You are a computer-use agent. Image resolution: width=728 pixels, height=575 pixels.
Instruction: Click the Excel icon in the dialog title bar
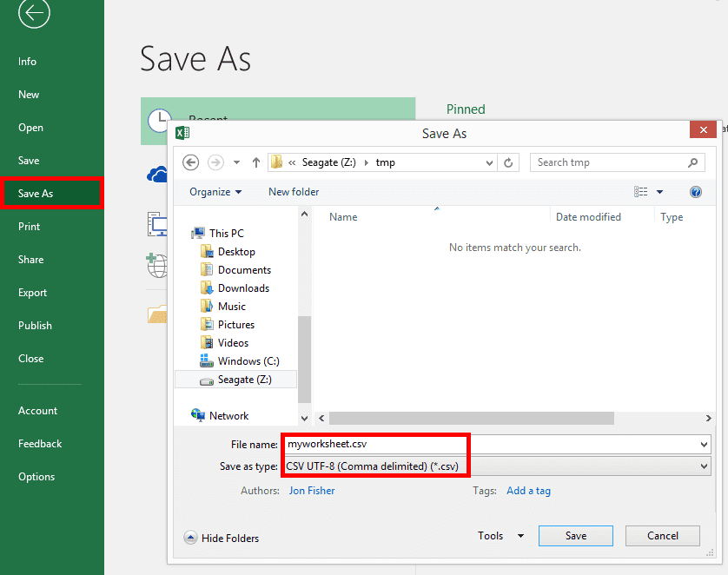(x=181, y=132)
